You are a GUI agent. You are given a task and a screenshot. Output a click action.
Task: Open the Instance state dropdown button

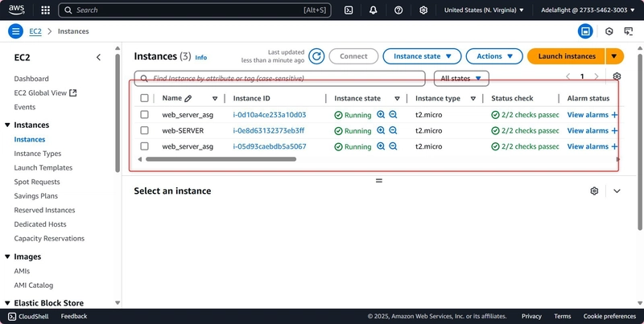[x=422, y=56]
